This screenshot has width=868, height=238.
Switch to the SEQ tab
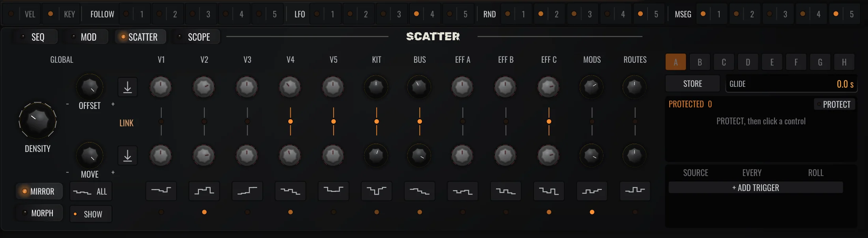35,37
